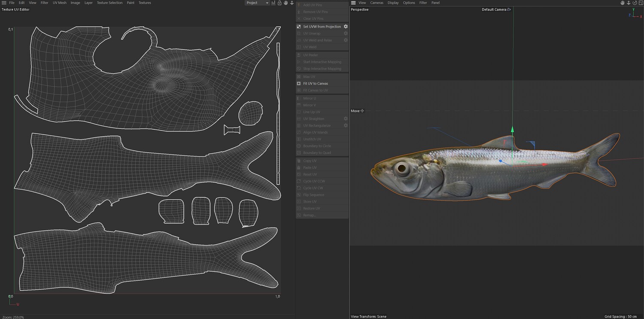The image size is (644, 319).
Task: Click the Fit UV to Canvas command
Action: coord(315,84)
